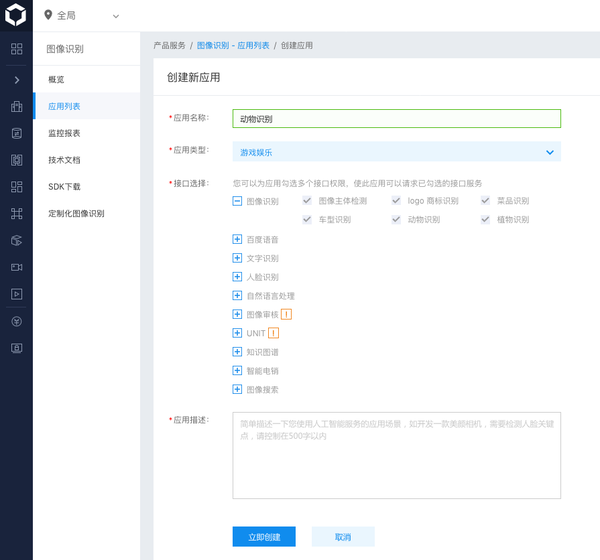The image size is (600, 560).
Task: Open the 监控报表 menu item
Action: pos(86,133)
